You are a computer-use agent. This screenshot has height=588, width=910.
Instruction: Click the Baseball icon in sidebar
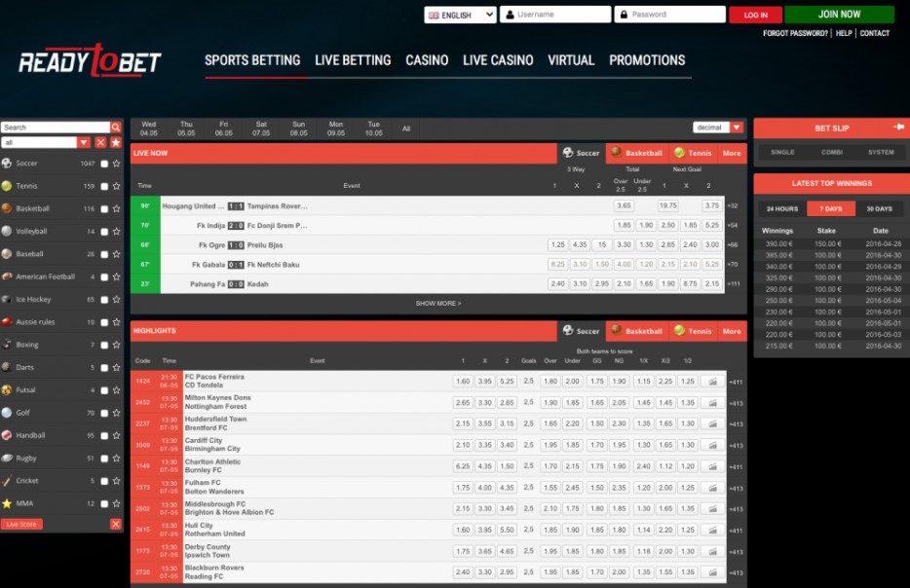[7, 254]
